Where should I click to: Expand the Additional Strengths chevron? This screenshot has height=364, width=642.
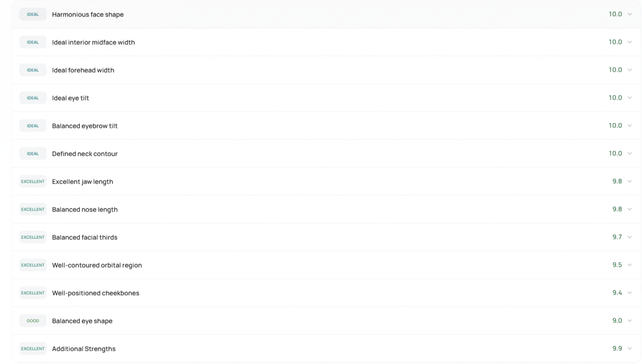click(630, 348)
